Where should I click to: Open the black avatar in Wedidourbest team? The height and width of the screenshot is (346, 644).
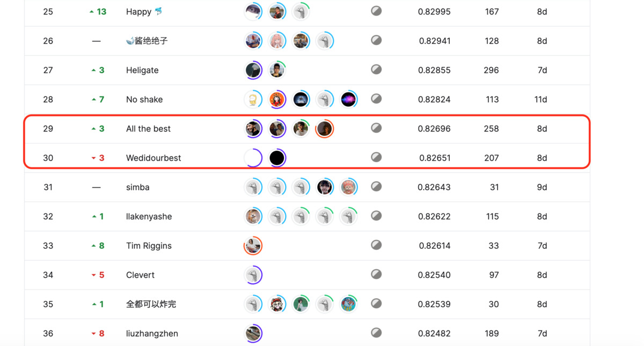click(x=277, y=158)
